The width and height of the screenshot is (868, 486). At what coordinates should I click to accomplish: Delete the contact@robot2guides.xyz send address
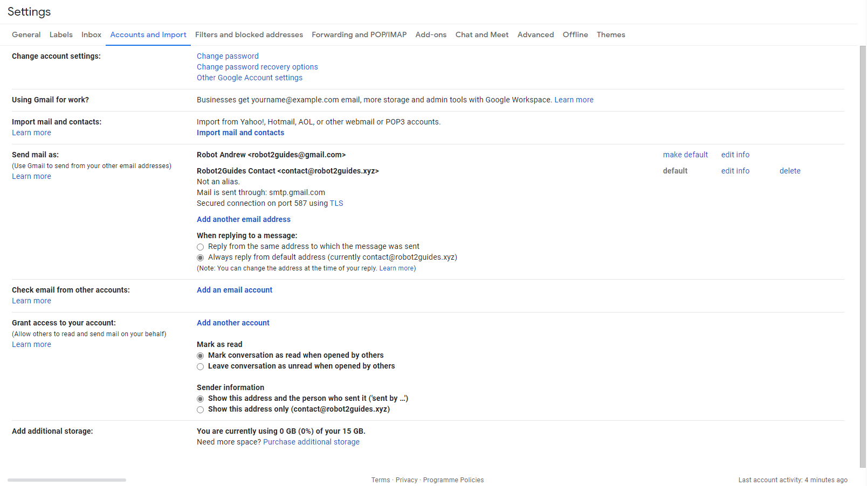click(789, 171)
